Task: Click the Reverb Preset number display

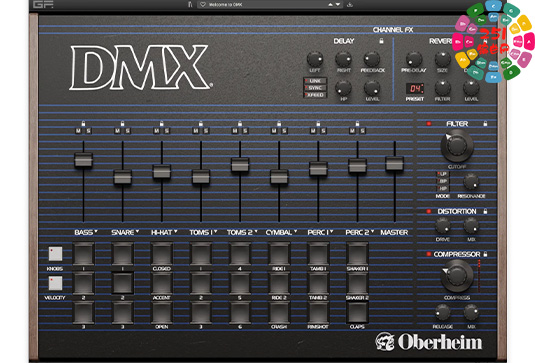Action: (415, 89)
